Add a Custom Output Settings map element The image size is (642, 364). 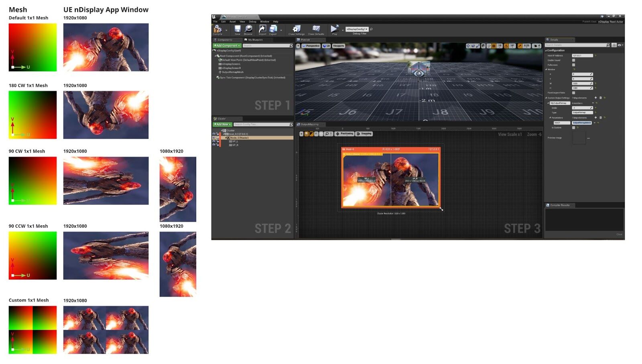click(595, 98)
